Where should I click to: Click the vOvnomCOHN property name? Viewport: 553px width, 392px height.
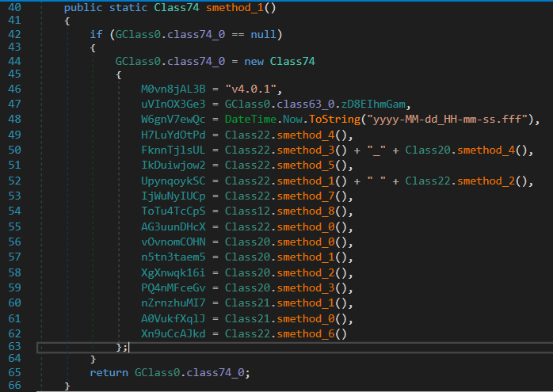[174, 242]
